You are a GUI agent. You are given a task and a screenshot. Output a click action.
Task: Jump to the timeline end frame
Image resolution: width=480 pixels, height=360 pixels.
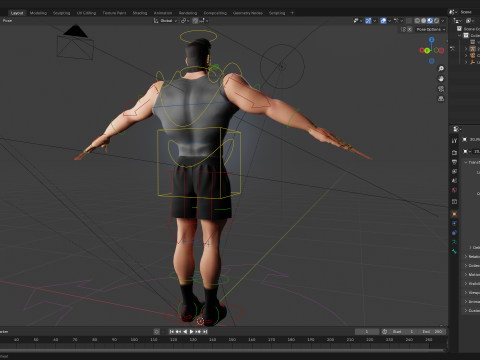click(x=205, y=332)
